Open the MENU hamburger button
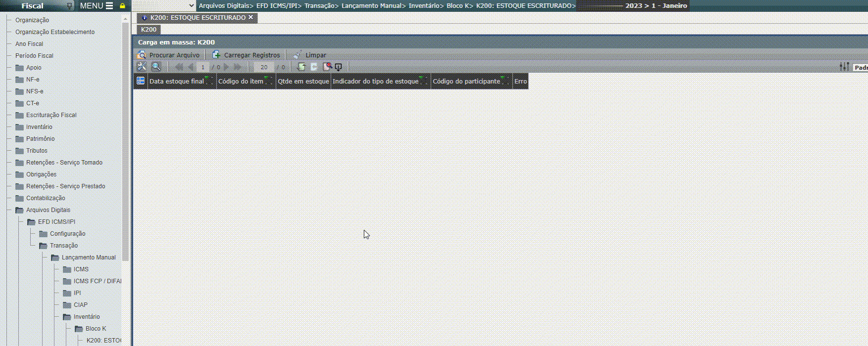Screen dimensions: 868x346 tap(96, 6)
